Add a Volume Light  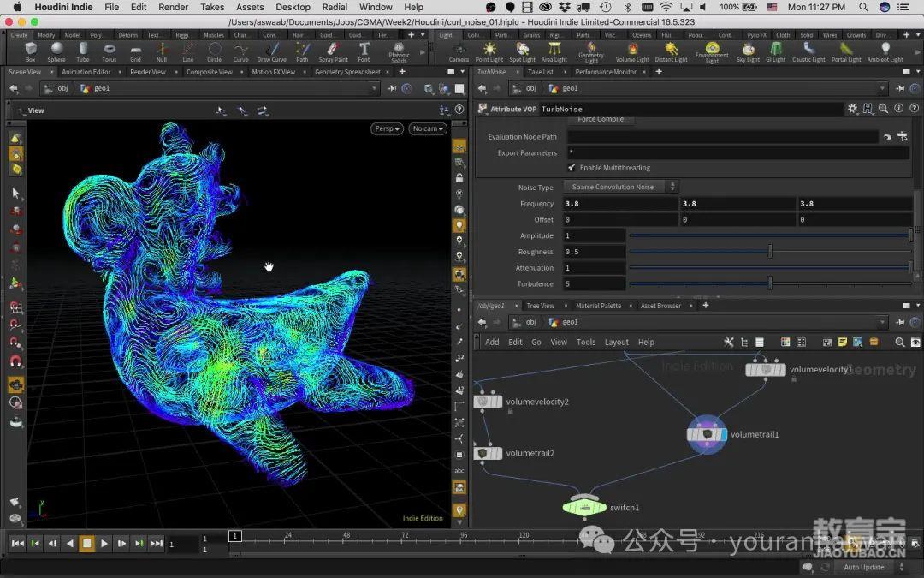click(632, 51)
